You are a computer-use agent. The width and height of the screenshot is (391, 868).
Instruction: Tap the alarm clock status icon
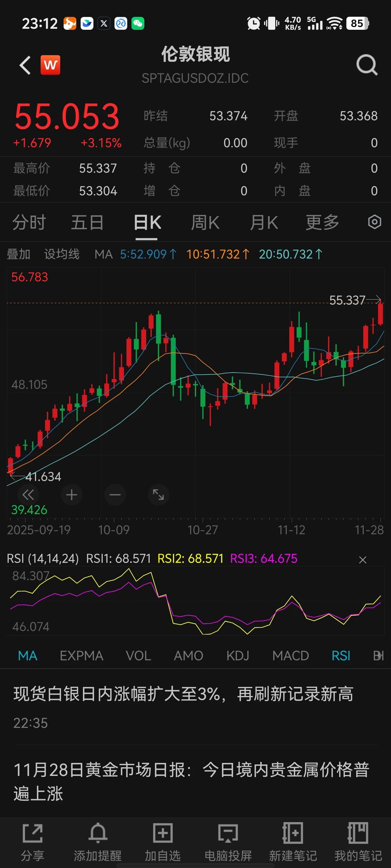(254, 23)
